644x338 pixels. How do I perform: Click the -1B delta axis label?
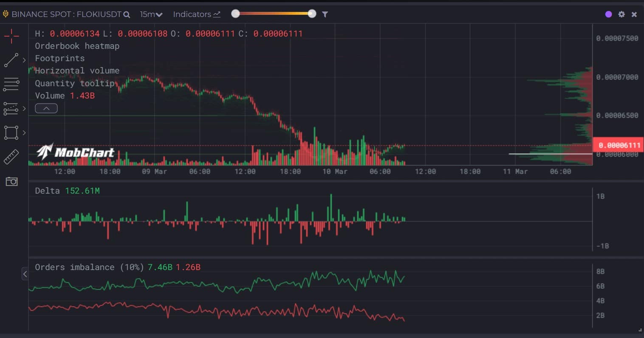pos(602,246)
